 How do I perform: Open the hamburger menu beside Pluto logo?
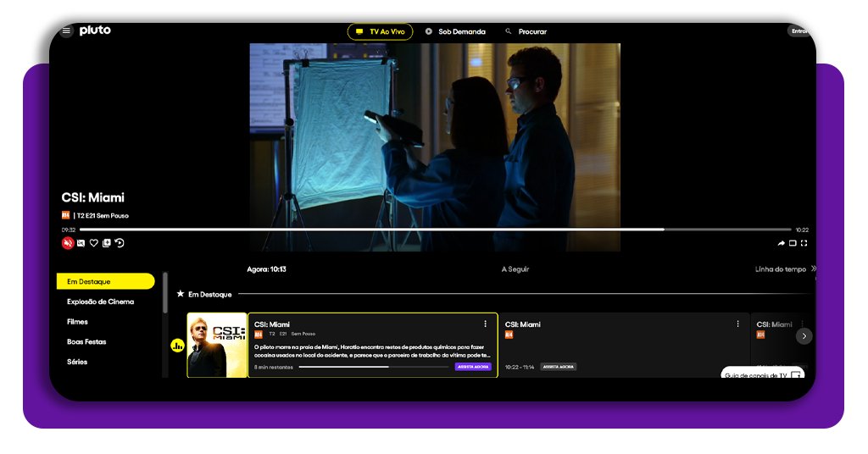click(66, 31)
